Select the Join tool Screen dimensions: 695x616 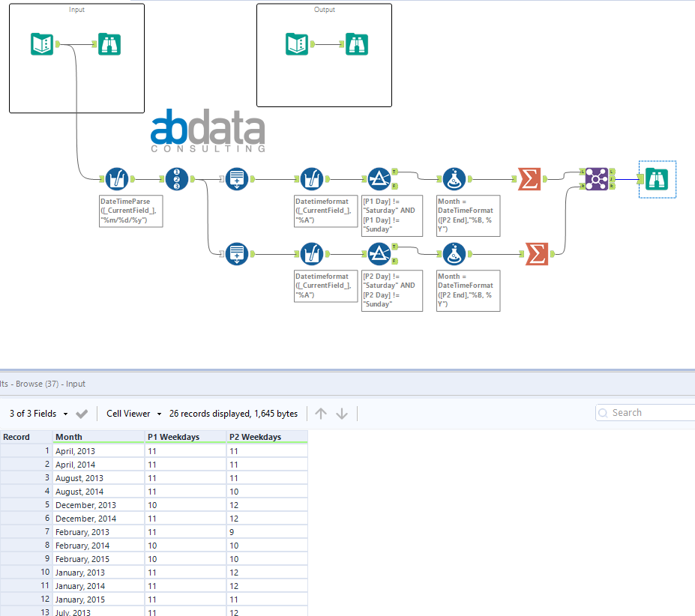(x=597, y=179)
